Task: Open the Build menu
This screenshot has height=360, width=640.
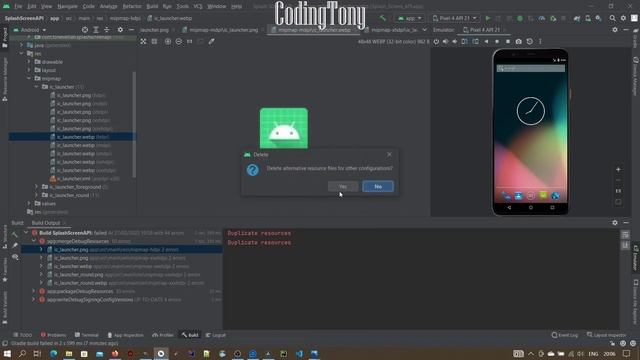Action: pos(152,7)
